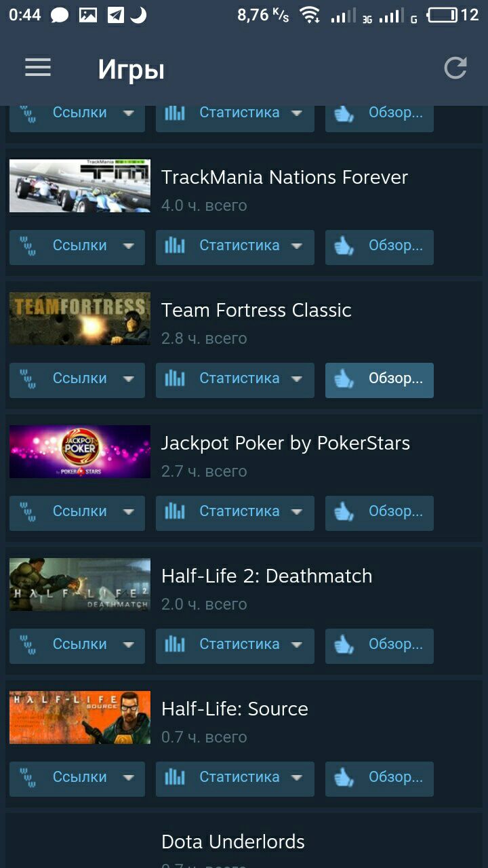This screenshot has height=868, width=488.
Task: Select Team Fortress Classic title
Action: click(256, 310)
